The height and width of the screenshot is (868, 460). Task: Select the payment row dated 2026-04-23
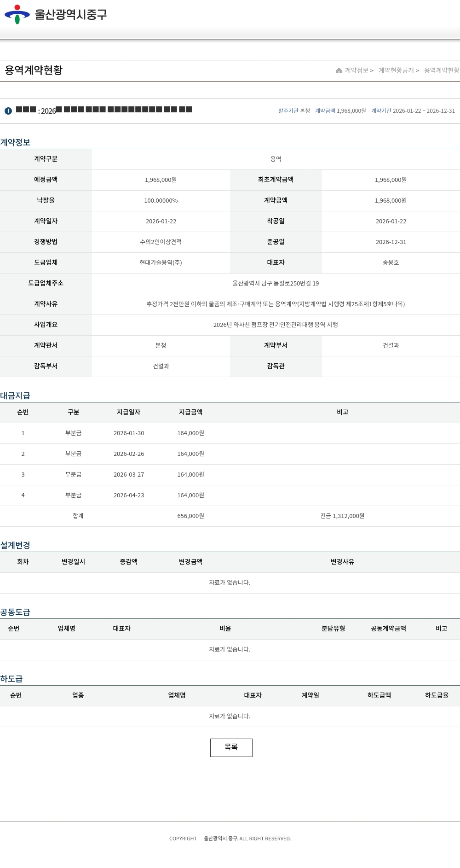pos(129,495)
